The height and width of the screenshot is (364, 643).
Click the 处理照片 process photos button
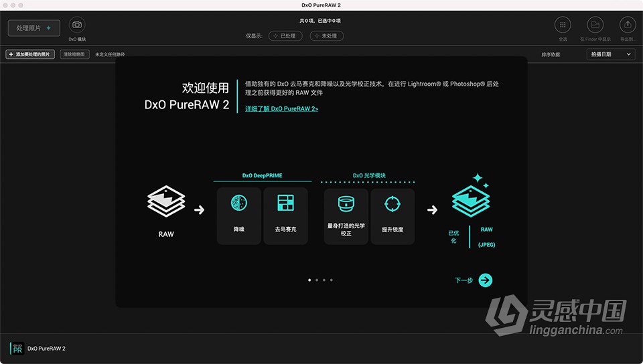tap(34, 28)
